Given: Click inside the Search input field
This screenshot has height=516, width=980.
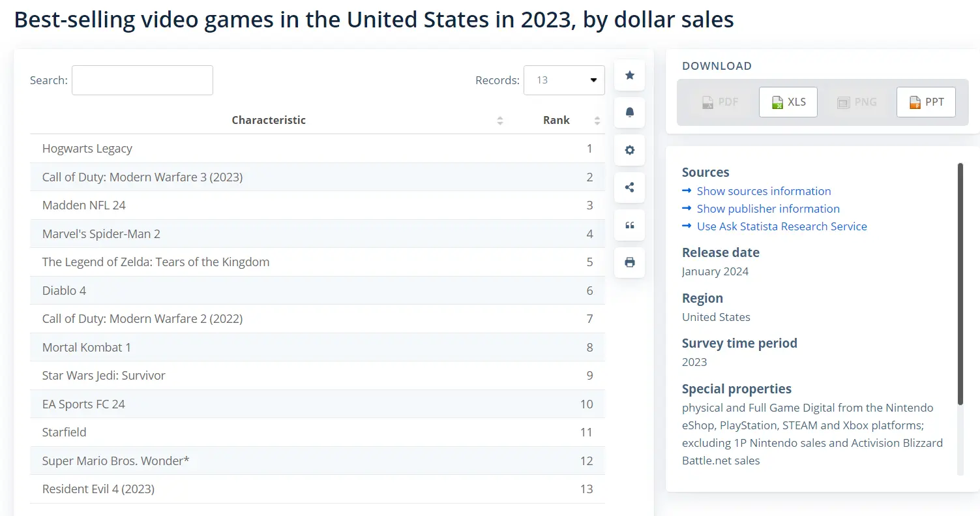Looking at the screenshot, I should coord(142,80).
